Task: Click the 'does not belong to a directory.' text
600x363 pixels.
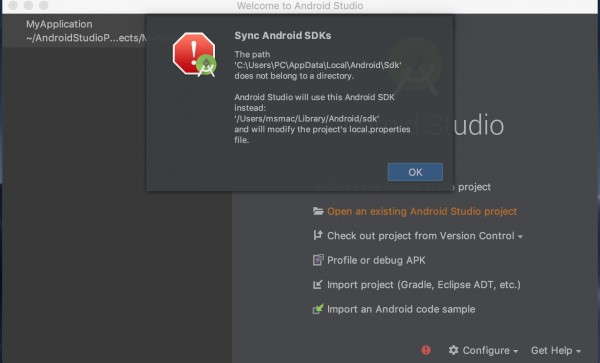Action: pyautogui.click(x=294, y=76)
